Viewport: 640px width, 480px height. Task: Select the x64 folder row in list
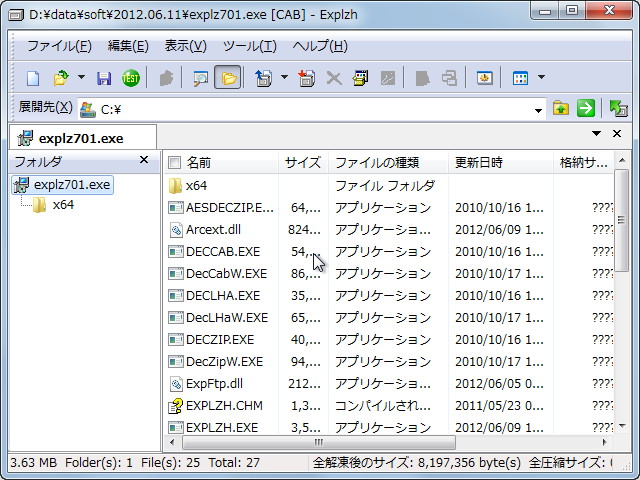(389, 186)
